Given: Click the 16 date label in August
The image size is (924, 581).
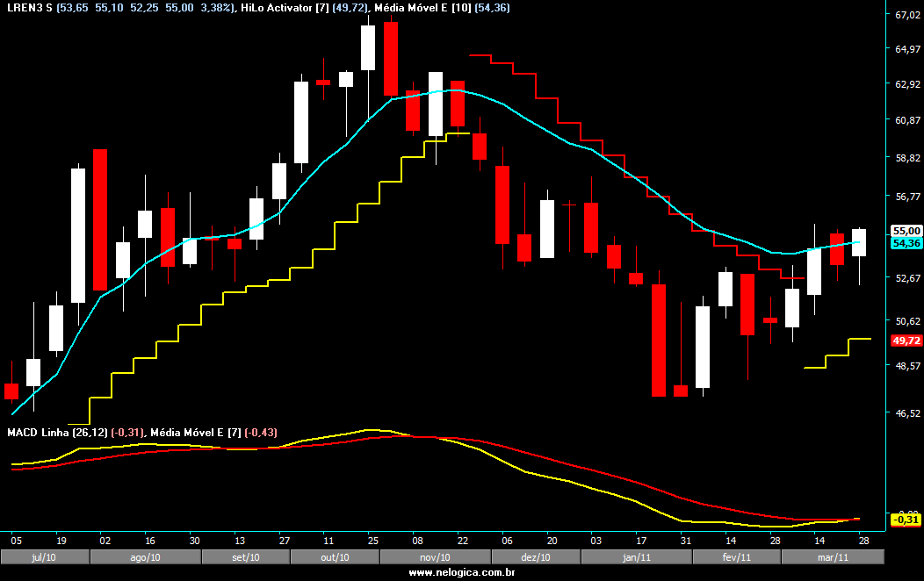Looking at the screenshot, I should [149, 541].
